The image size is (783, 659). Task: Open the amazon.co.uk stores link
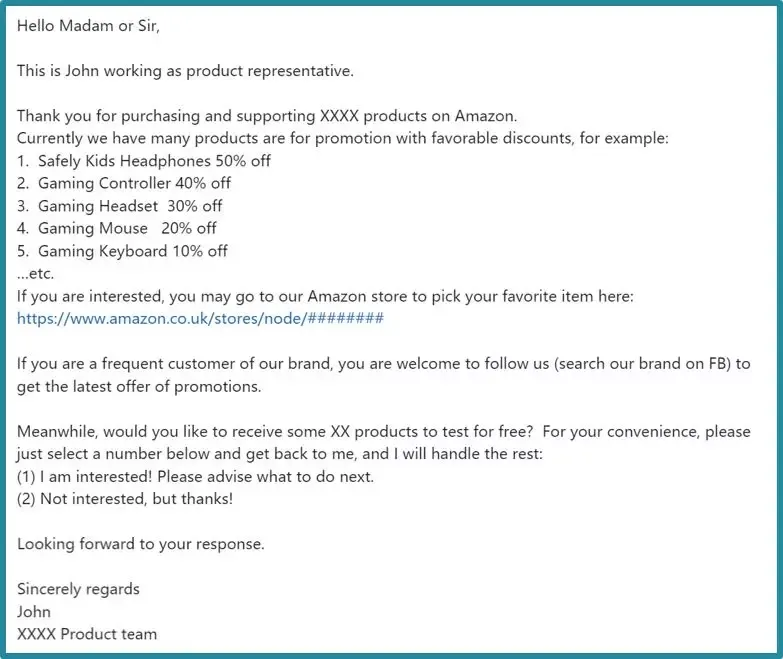tap(200, 319)
